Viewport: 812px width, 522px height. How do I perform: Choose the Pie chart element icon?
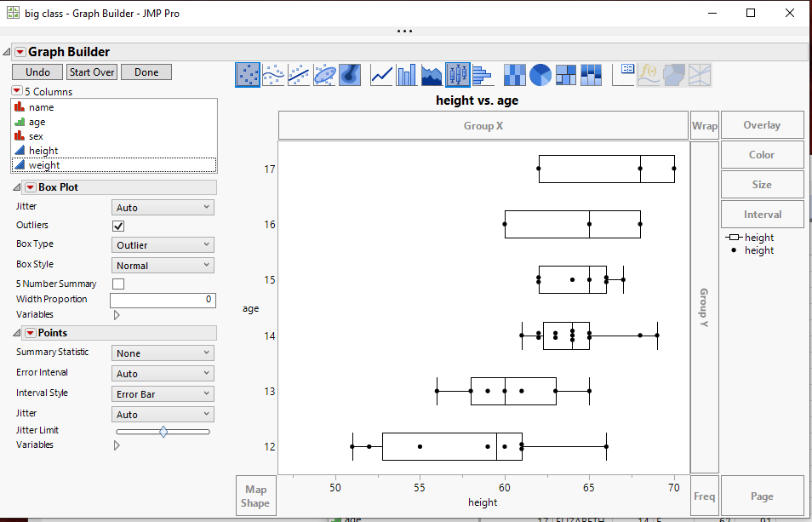click(x=540, y=75)
